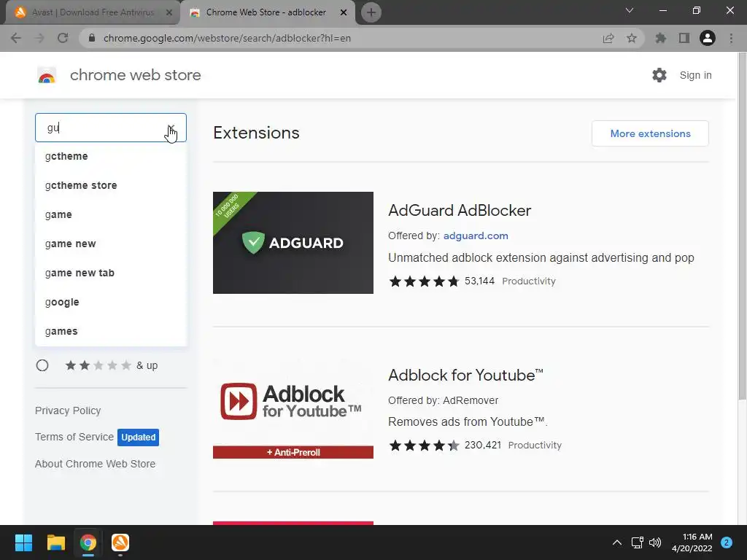Open the clock and date in taskbar
The height and width of the screenshot is (560, 747).
692,542
